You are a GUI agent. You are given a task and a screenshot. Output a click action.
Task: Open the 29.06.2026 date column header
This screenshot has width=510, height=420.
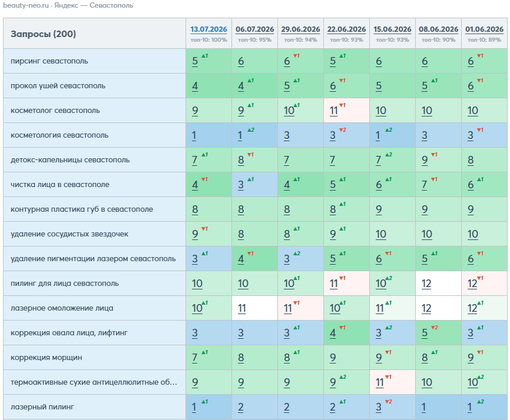click(x=300, y=29)
